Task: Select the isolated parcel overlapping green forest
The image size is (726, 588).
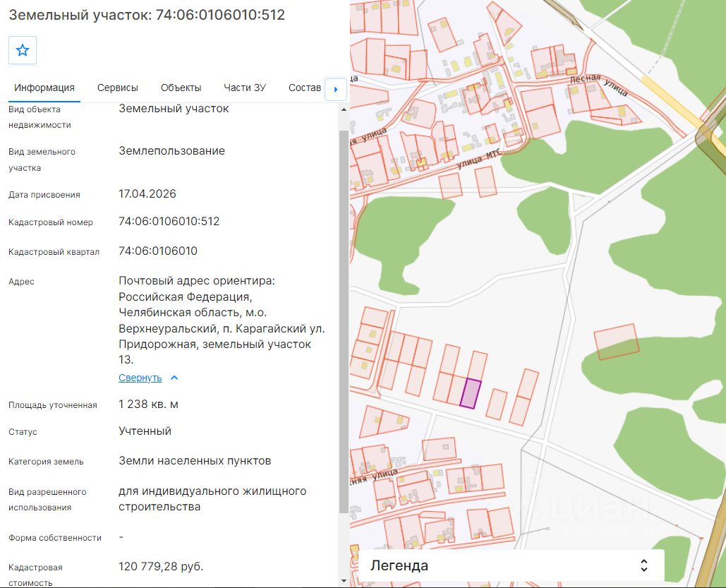Action: click(x=616, y=342)
